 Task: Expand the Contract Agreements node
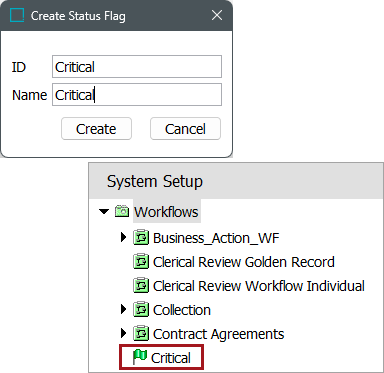(x=123, y=334)
